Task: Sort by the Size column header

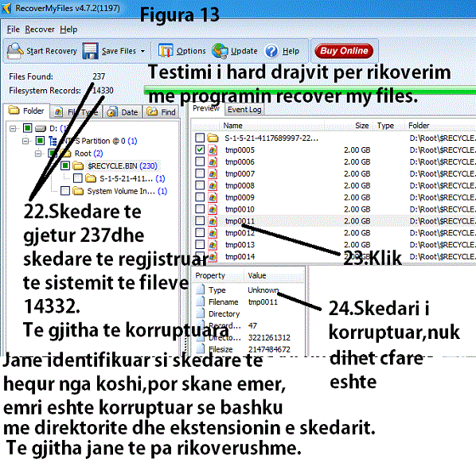Action: [x=349, y=126]
